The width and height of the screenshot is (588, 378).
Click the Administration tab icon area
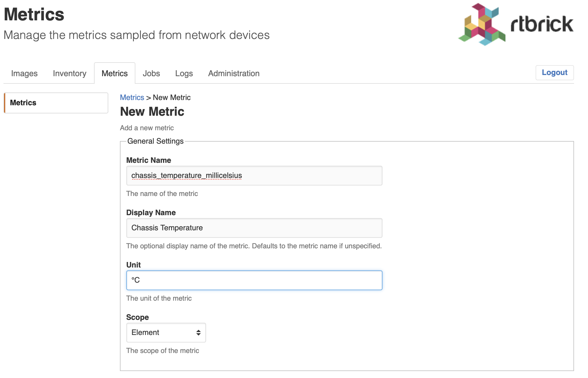(233, 73)
